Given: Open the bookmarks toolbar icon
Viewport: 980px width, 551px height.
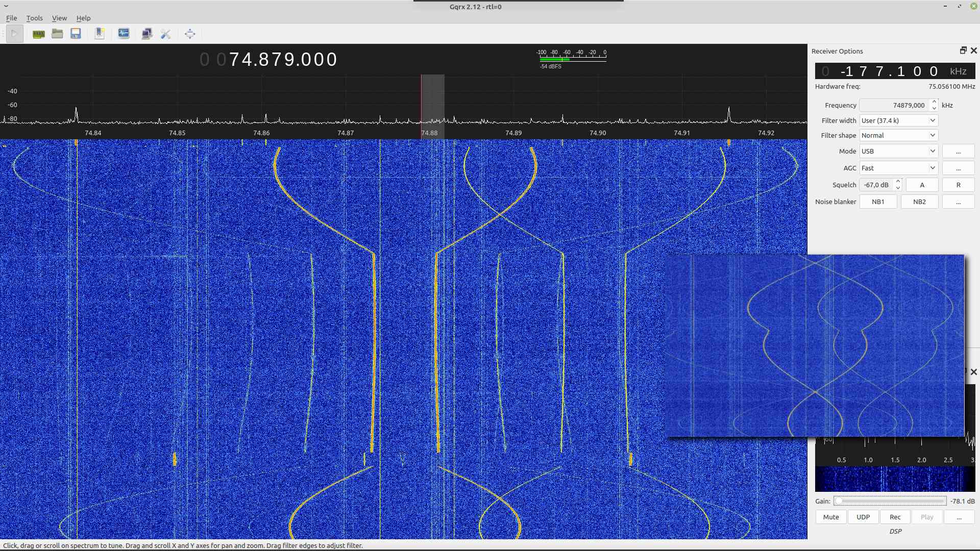Looking at the screenshot, I should coord(100,34).
